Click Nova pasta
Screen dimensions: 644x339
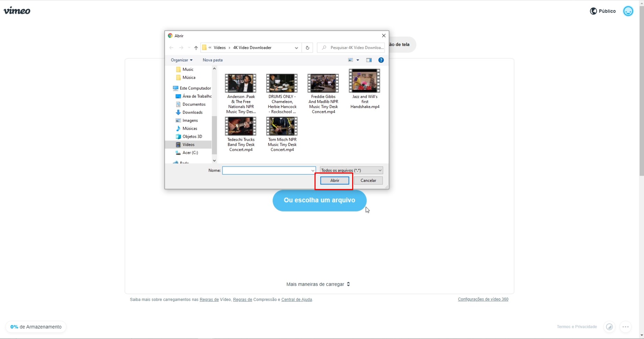[x=213, y=60]
